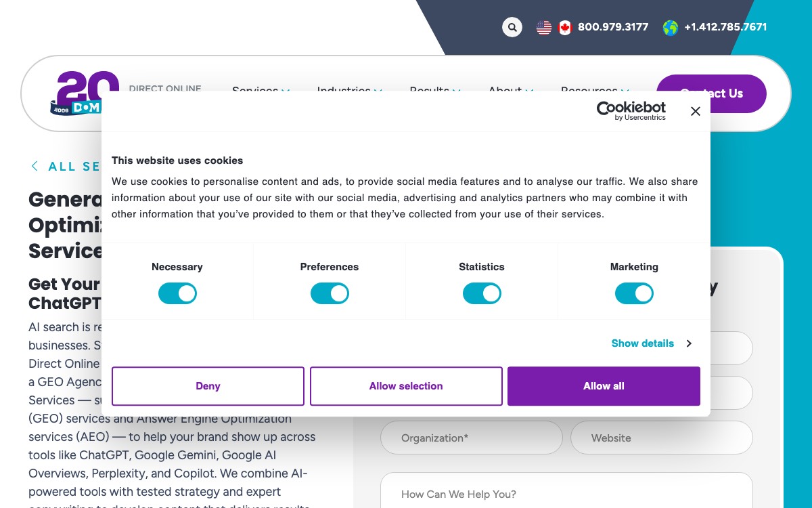Screen dimensions: 812x508
Task: Click into the Website field
Action: click(662, 438)
